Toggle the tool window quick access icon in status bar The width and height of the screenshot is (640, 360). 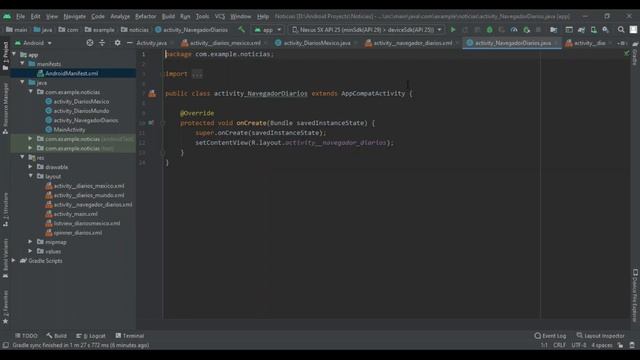(x=5, y=345)
